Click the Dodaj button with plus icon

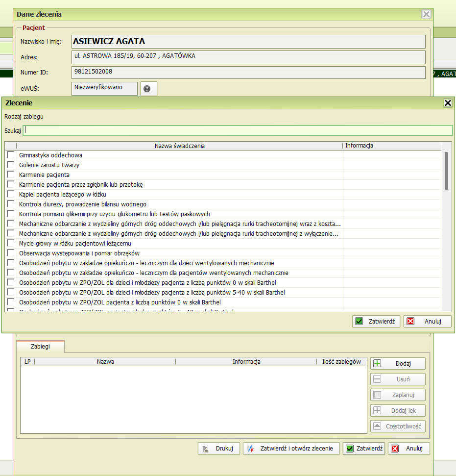point(398,364)
